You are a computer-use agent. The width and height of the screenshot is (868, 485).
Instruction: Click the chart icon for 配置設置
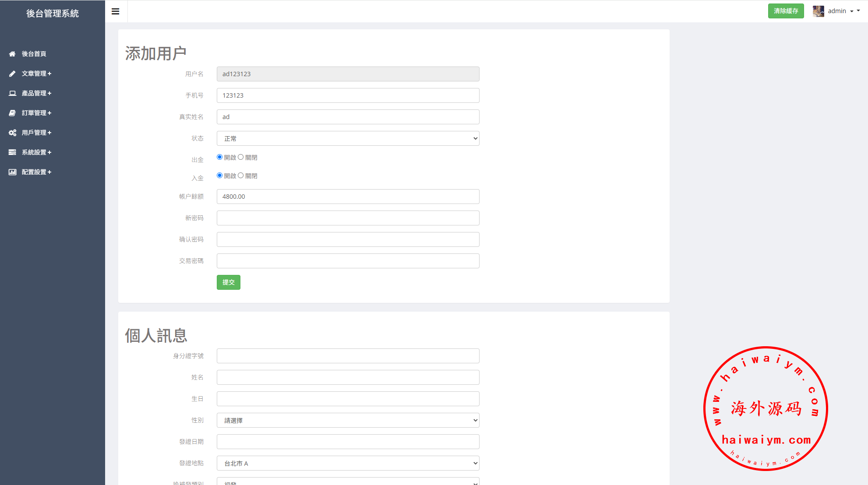point(12,172)
